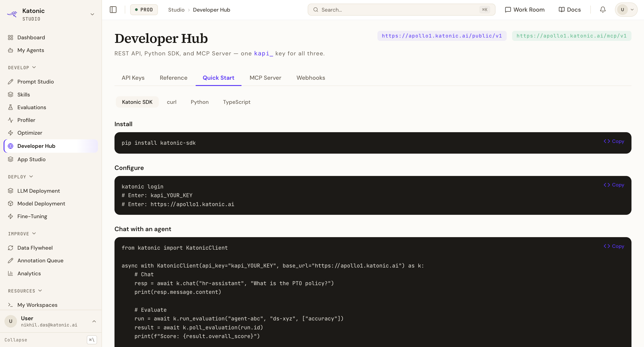The height and width of the screenshot is (347, 644).
Task: Expand the user profile menu chevron
Action: pyautogui.click(x=94, y=321)
